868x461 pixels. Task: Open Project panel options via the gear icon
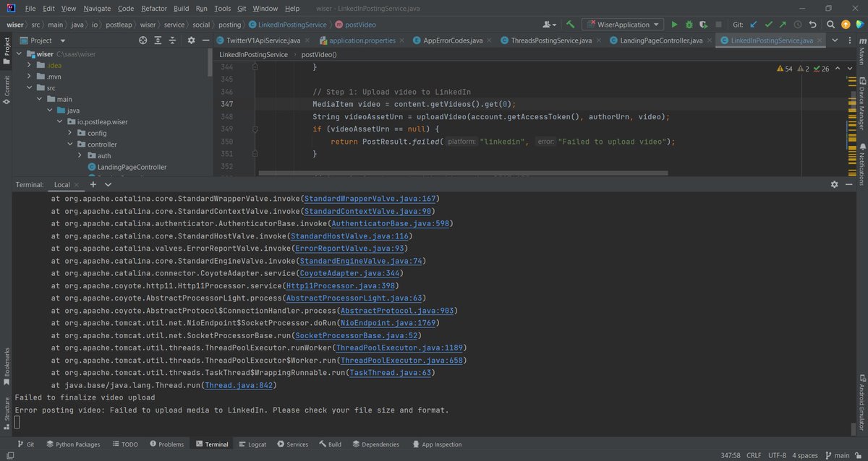click(x=191, y=40)
